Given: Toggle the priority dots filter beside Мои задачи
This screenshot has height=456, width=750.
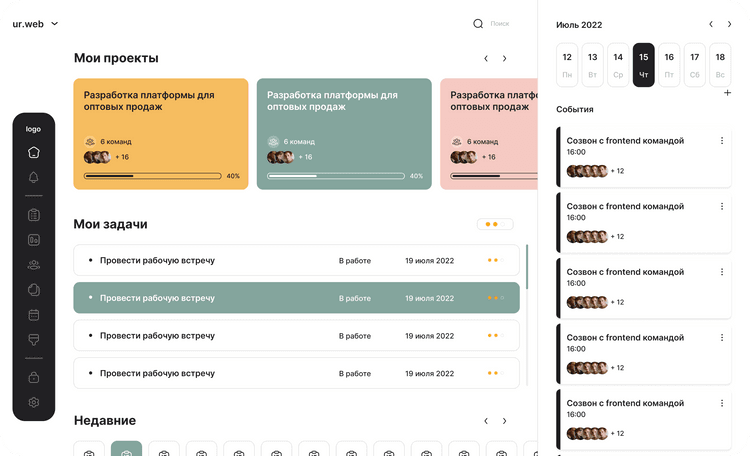Looking at the screenshot, I should 495,224.
